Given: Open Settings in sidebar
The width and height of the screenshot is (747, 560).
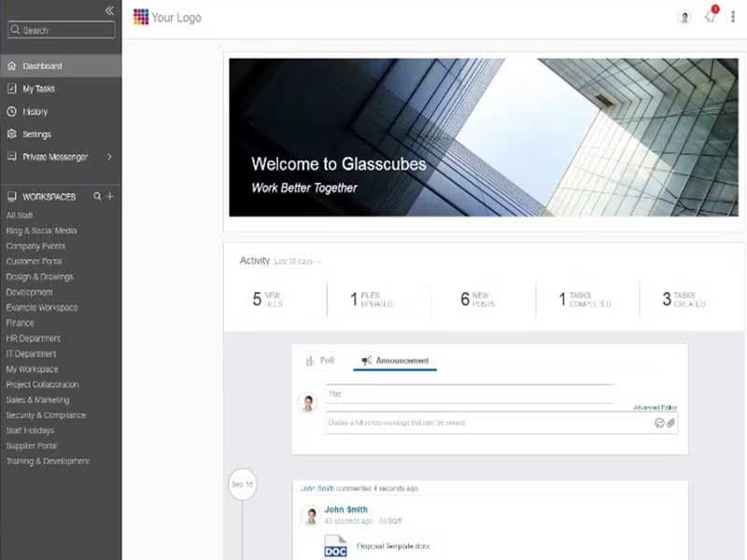Looking at the screenshot, I should (36, 134).
